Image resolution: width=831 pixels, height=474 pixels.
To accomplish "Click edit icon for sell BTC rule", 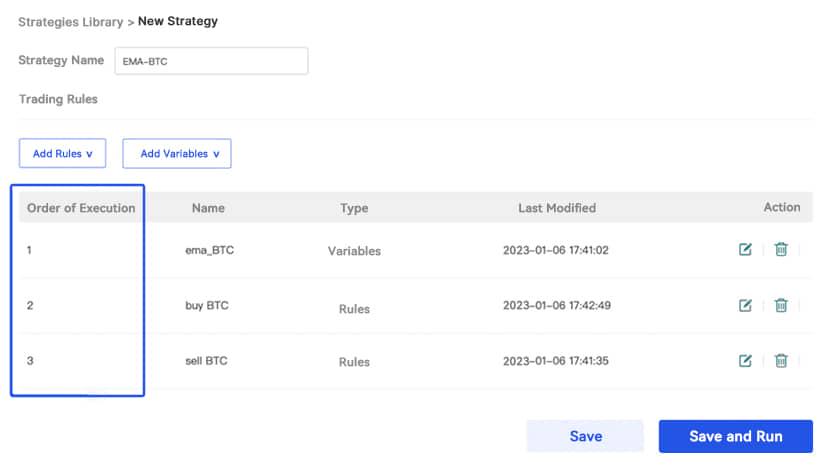I will pyautogui.click(x=745, y=361).
